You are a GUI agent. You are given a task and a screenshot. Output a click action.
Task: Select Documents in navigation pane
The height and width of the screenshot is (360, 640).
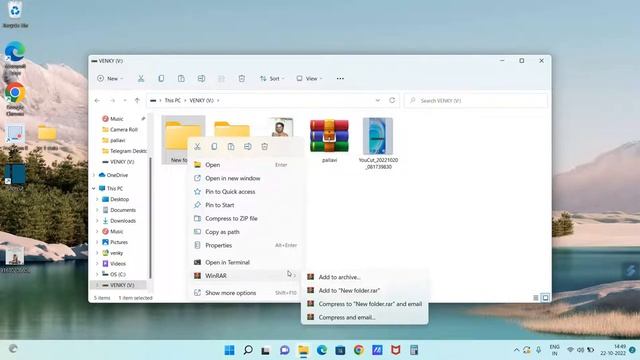click(119, 210)
